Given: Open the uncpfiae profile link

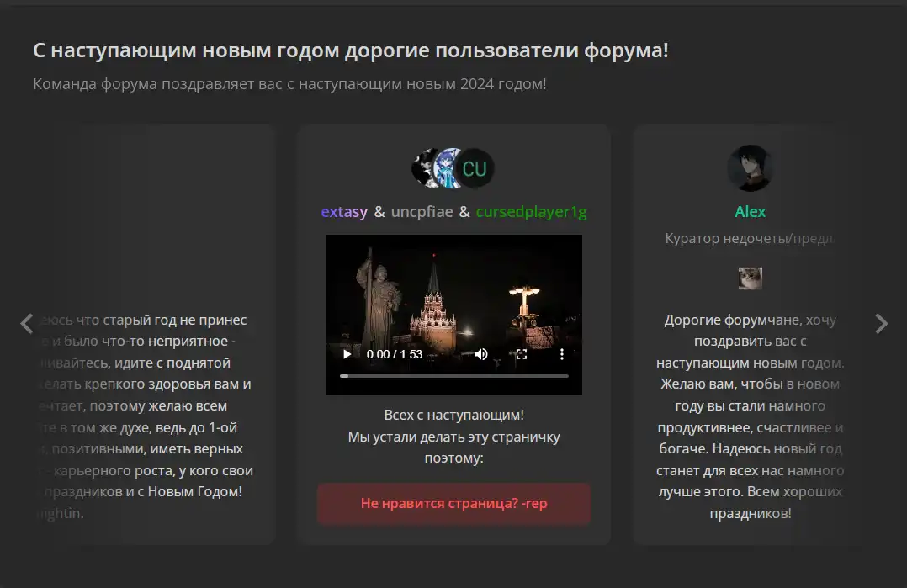Looking at the screenshot, I should pos(422,212).
